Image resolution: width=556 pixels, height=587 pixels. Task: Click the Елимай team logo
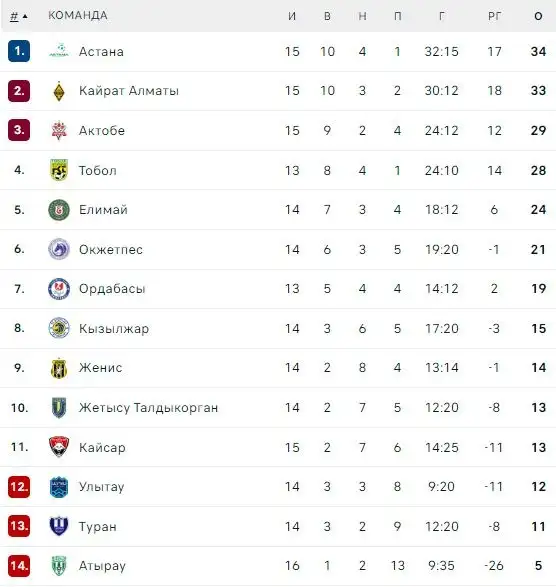(59, 210)
